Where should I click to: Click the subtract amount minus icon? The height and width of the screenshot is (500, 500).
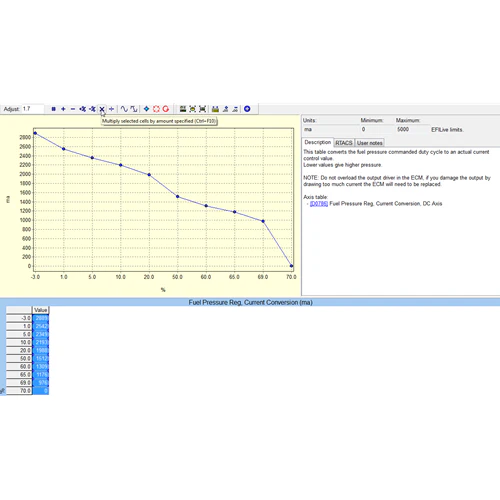[x=73, y=109]
